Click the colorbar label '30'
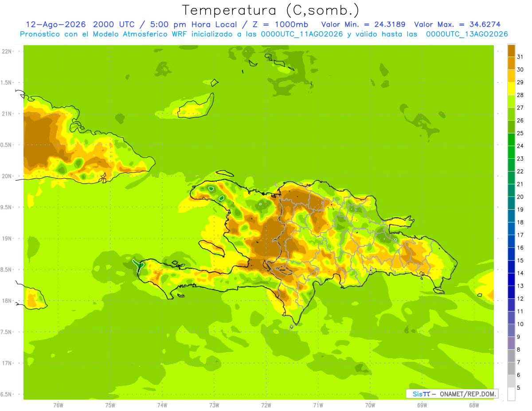The image size is (532, 411). click(520, 70)
